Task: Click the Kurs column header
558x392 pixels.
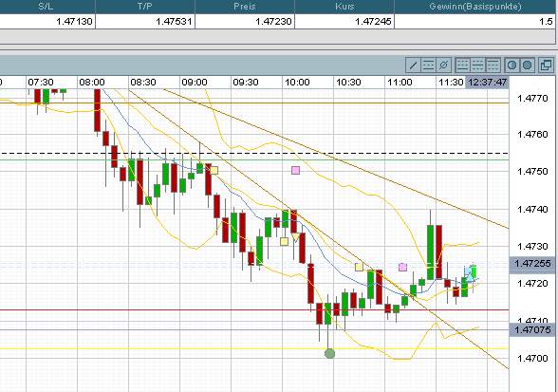Action: (x=344, y=7)
